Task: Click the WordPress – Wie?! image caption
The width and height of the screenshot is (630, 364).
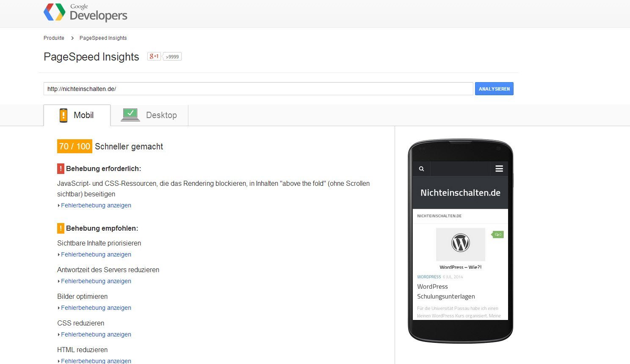Action: click(x=460, y=267)
